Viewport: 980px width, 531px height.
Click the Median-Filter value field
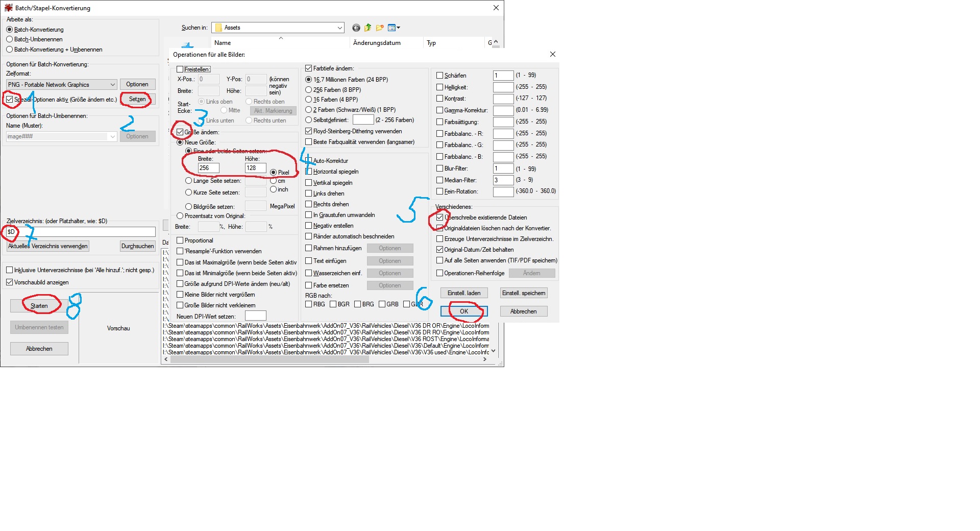(x=503, y=180)
